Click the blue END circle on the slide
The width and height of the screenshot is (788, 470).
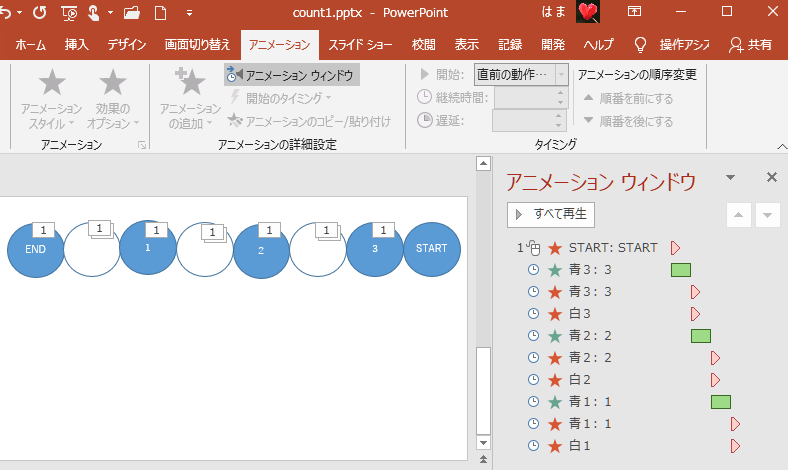[35, 249]
